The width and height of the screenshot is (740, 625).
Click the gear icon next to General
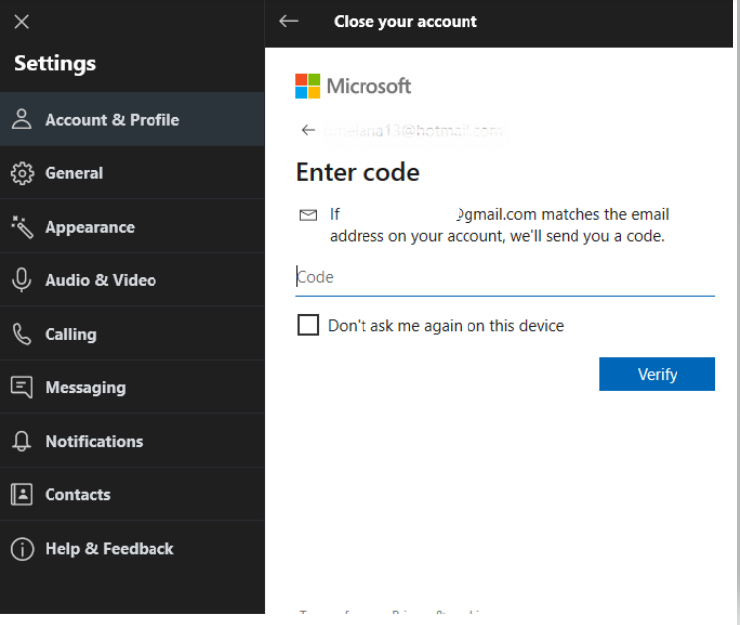click(x=22, y=173)
